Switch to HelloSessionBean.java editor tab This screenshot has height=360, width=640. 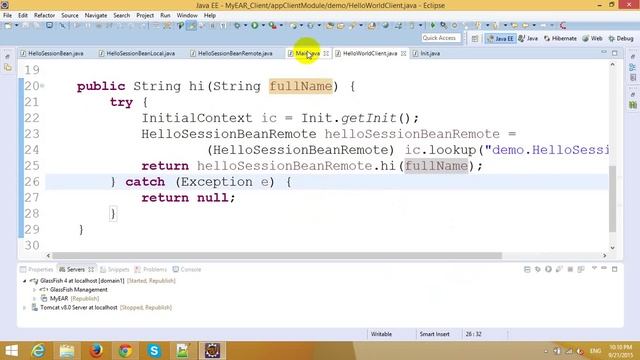52,53
